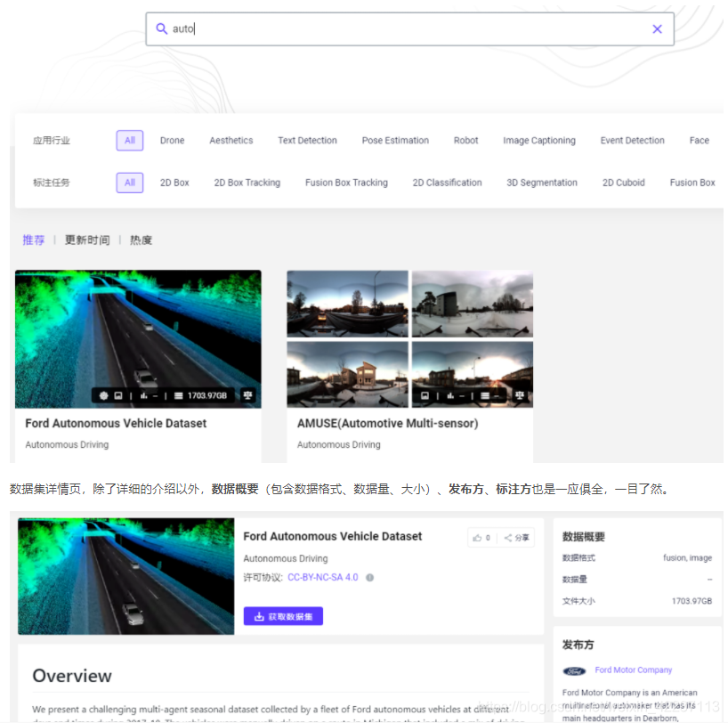Click Autonomous Driving tag under Ford card
This screenshot has height=723, width=728.
click(x=67, y=444)
